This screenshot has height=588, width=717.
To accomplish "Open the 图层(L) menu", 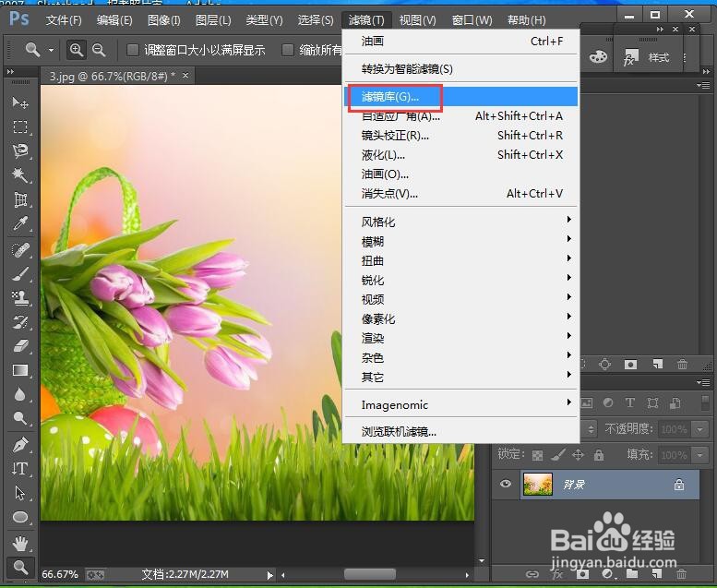I will 213,20.
